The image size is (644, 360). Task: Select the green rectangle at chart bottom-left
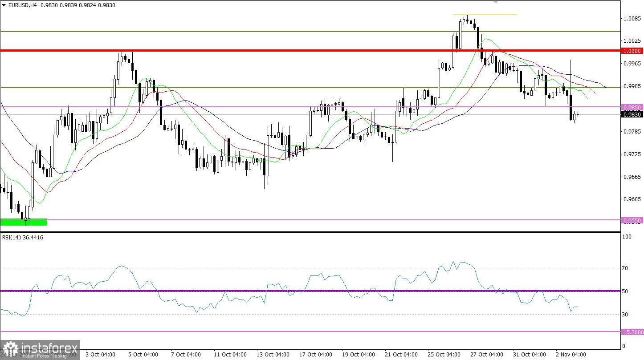point(23,222)
